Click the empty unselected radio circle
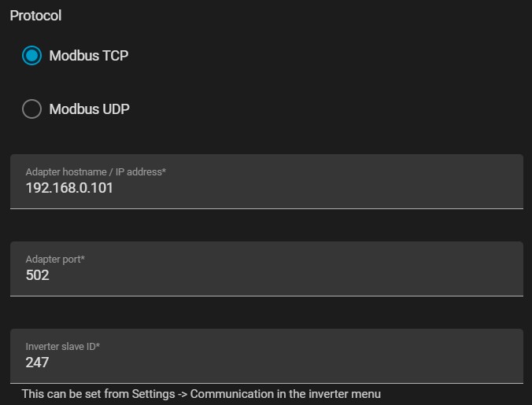Screen dimensions: 532x405 point(32,109)
